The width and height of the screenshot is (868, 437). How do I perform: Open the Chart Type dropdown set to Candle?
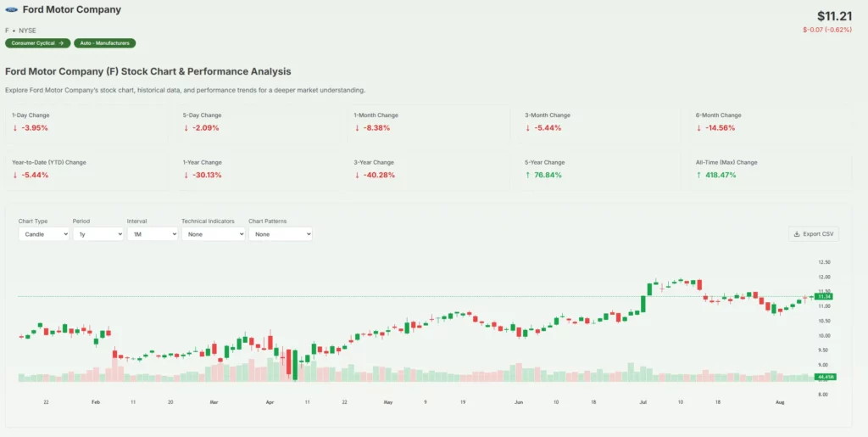[43, 233]
